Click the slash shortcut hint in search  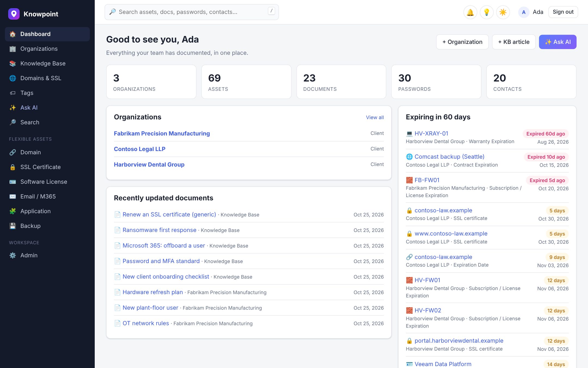[x=271, y=11]
